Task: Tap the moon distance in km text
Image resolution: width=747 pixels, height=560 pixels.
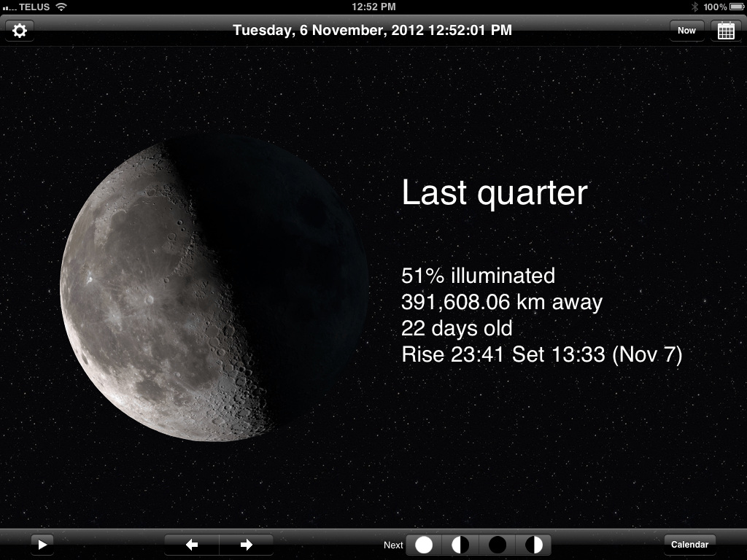Action: 502,302
